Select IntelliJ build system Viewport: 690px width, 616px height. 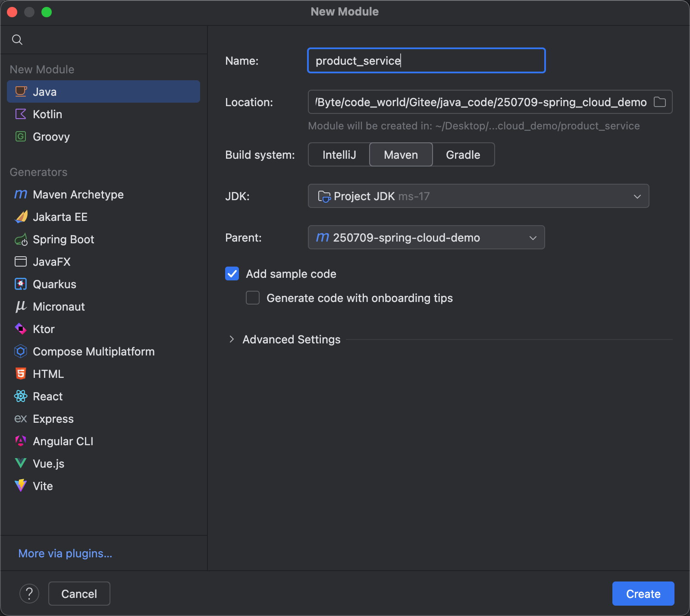point(339,154)
